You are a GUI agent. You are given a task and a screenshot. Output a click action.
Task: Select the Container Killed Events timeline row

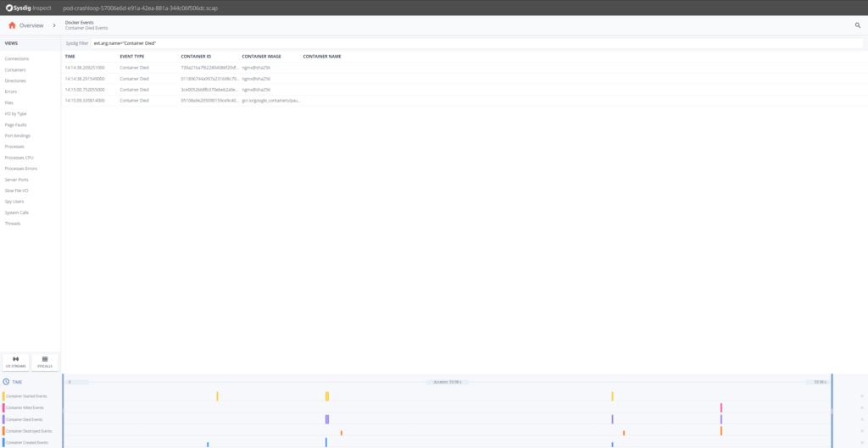click(25, 407)
